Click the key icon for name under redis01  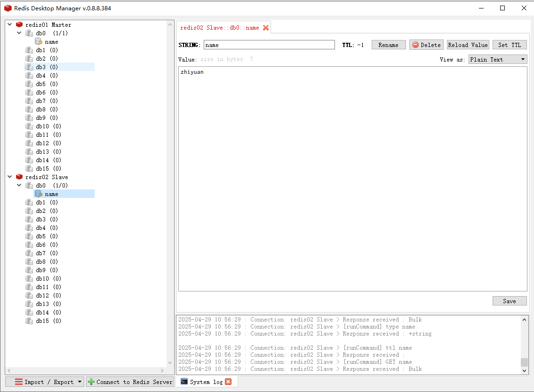point(39,41)
